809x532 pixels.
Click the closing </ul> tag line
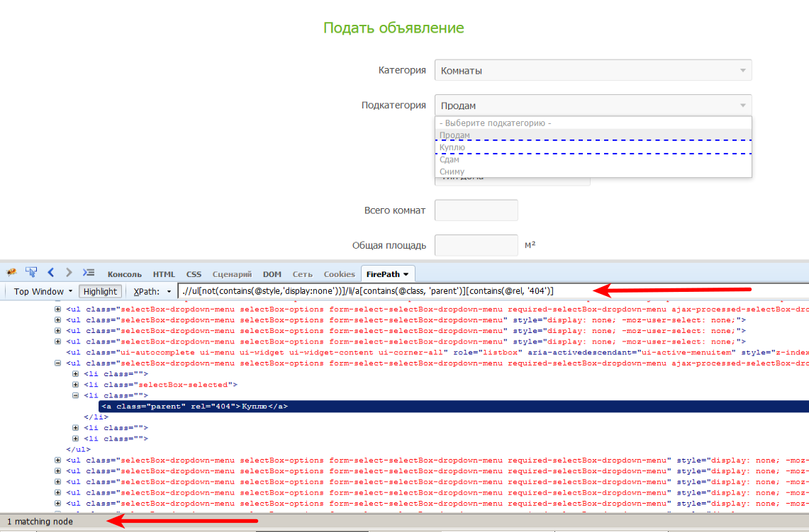click(78, 450)
